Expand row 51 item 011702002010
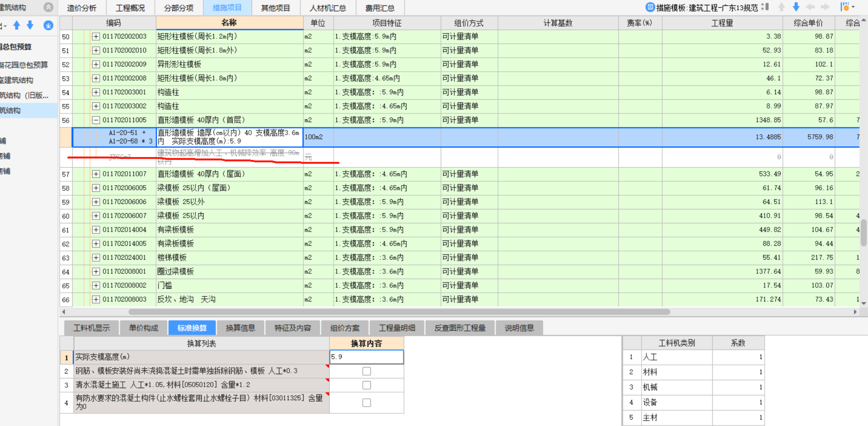The width and height of the screenshot is (868, 426). 96,50
